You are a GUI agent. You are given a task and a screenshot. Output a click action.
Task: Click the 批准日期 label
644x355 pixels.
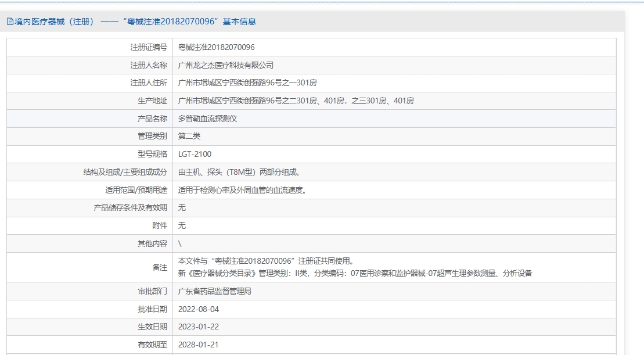point(152,310)
